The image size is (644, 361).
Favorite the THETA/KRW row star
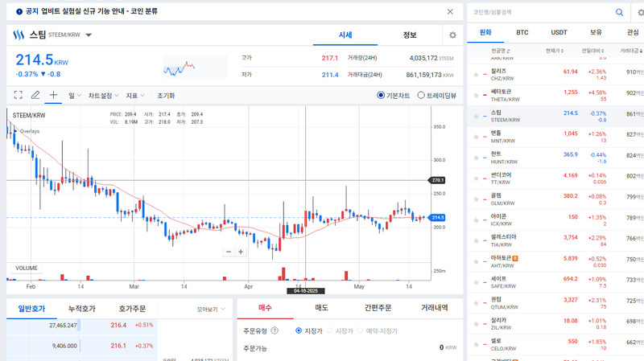pyautogui.click(x=476, y=95)
